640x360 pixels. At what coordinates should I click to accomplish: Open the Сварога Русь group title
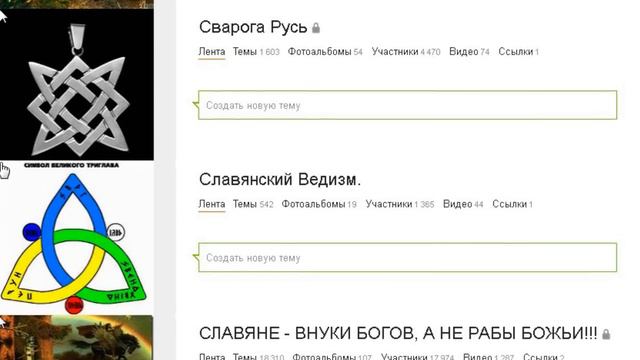253,27
